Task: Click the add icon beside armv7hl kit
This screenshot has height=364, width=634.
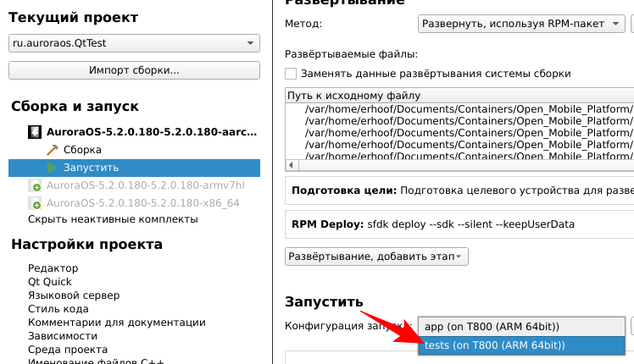Action: (x=35, y=186)
